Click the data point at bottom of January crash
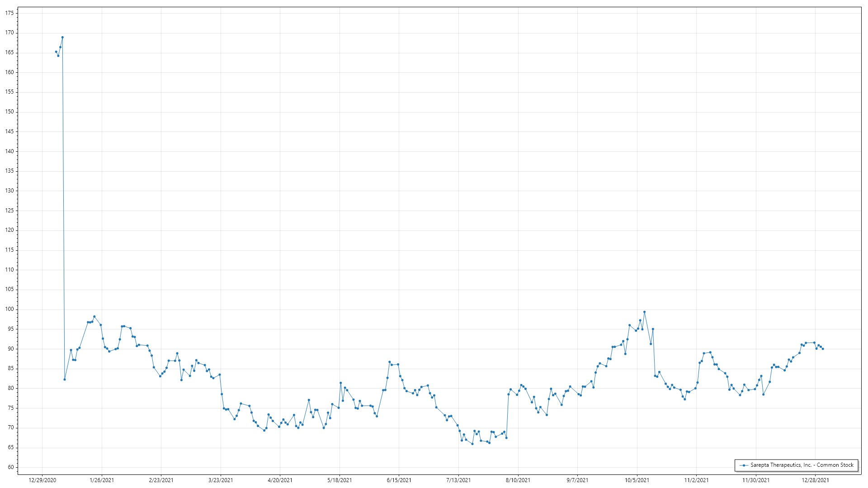The height and width of the screenshot is (488, 868). 65,379
